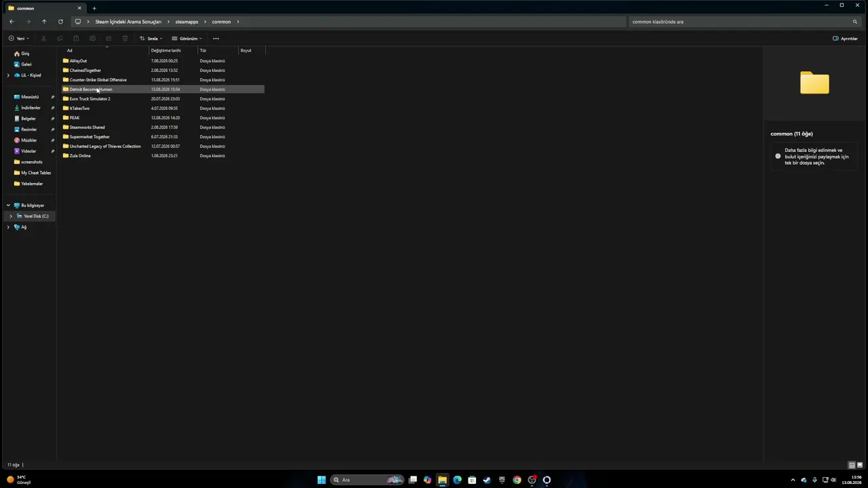868x488 pixels.
Task: Select the Supermarket Together folder
Action: point(163,137)
